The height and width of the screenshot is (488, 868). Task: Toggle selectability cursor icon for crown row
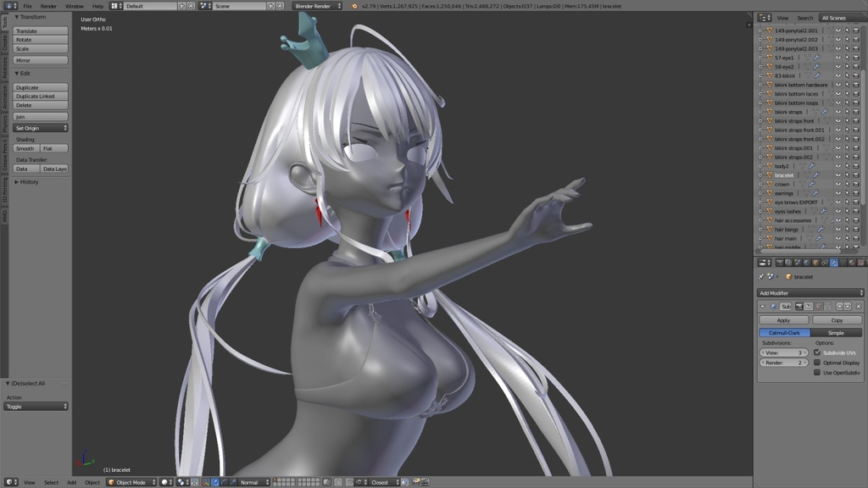847,184
